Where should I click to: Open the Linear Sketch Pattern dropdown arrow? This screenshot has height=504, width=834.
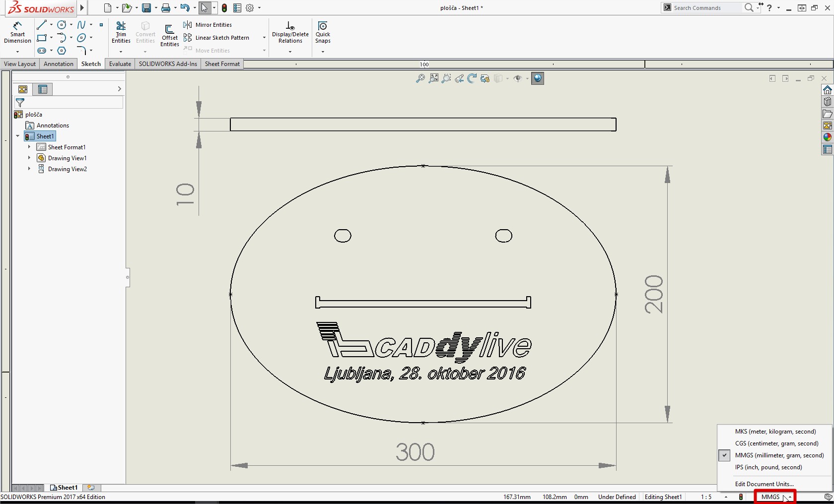point(264,38)
